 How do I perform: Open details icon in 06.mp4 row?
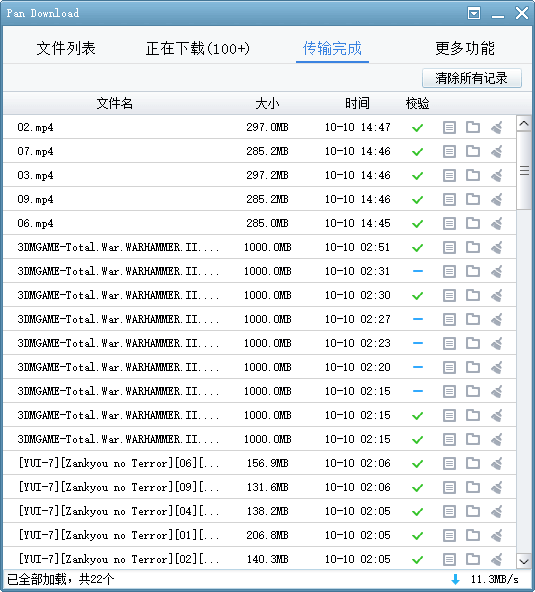449,224
